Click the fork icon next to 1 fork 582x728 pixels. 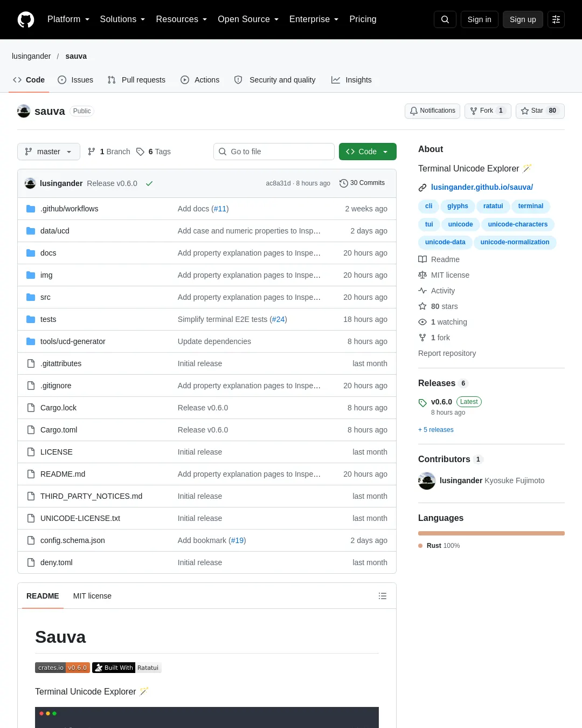422,338
